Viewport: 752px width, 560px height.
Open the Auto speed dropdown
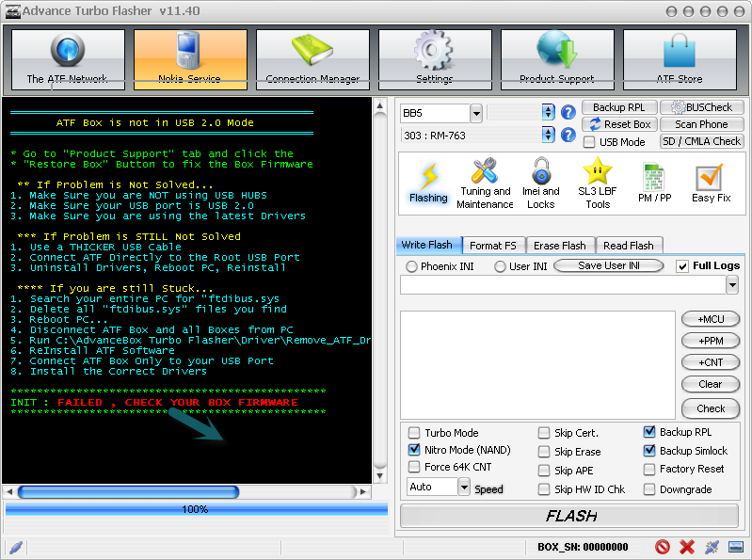[463, 488]
